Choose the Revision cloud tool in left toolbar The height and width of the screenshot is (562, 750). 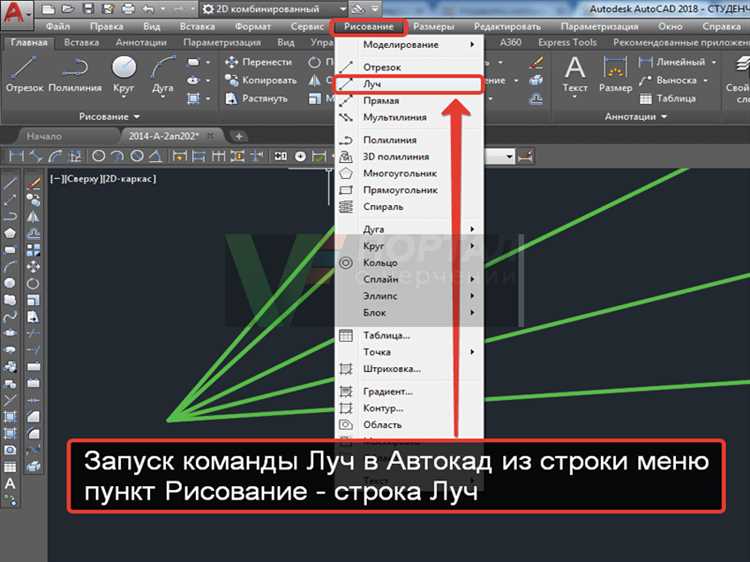(10, 300)
